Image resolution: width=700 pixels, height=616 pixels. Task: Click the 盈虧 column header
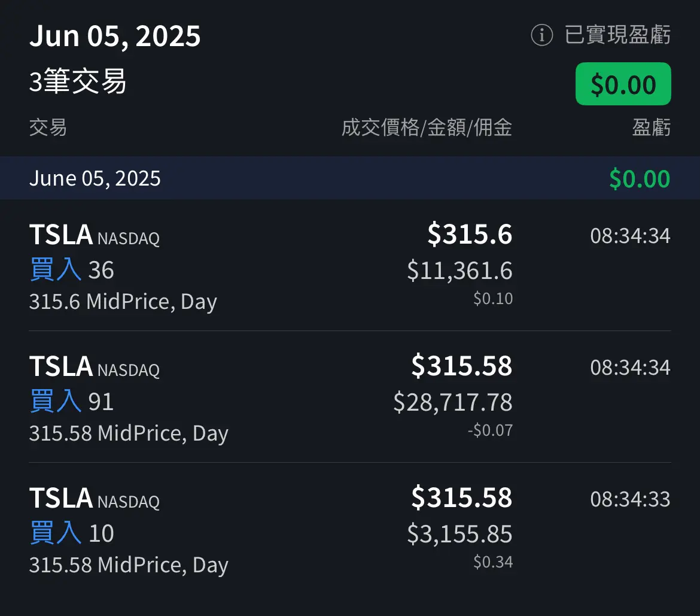[651, 127]
